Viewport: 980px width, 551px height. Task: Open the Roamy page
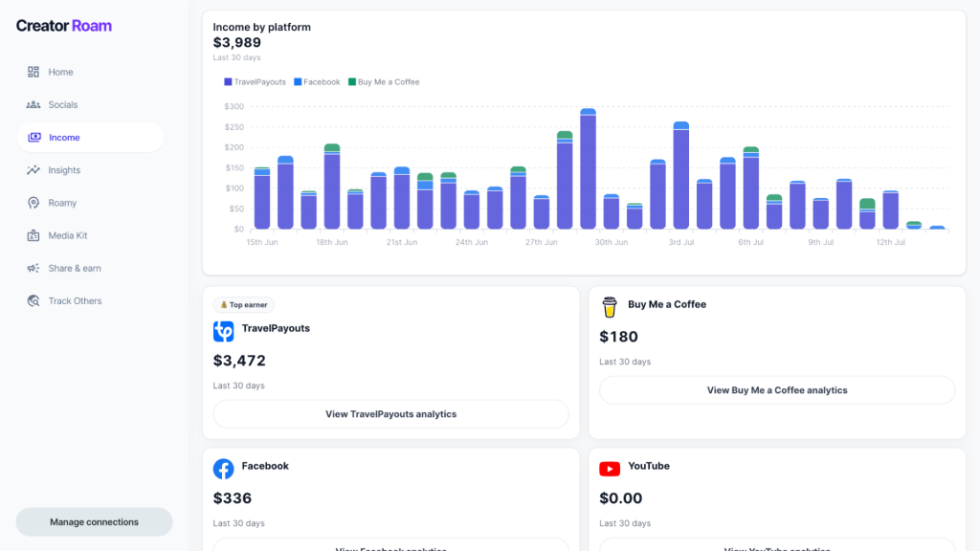pyautogui.click(x=91, y=203)
